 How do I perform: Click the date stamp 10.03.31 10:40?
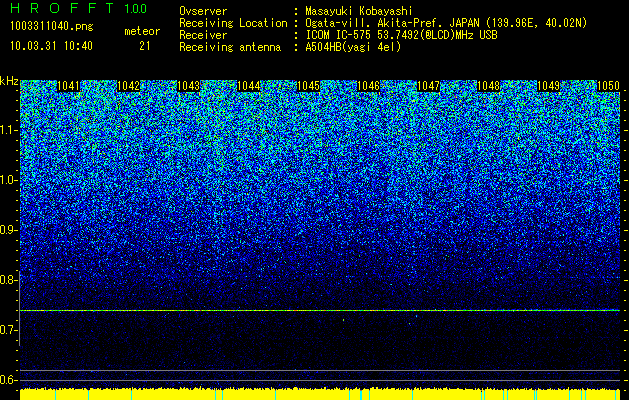click(x=51, y=46)
